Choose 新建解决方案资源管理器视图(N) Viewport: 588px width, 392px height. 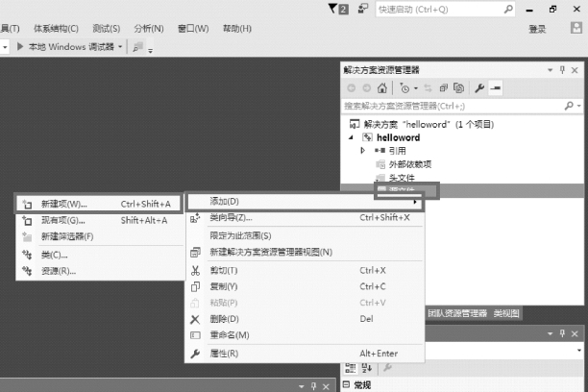(305, 252)
